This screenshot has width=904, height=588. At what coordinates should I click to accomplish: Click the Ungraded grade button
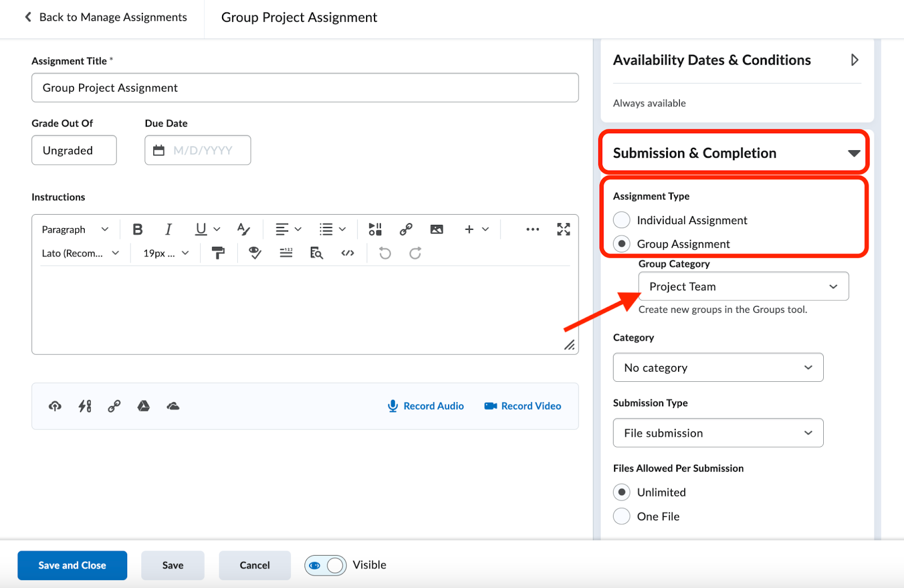pos(74,150)
